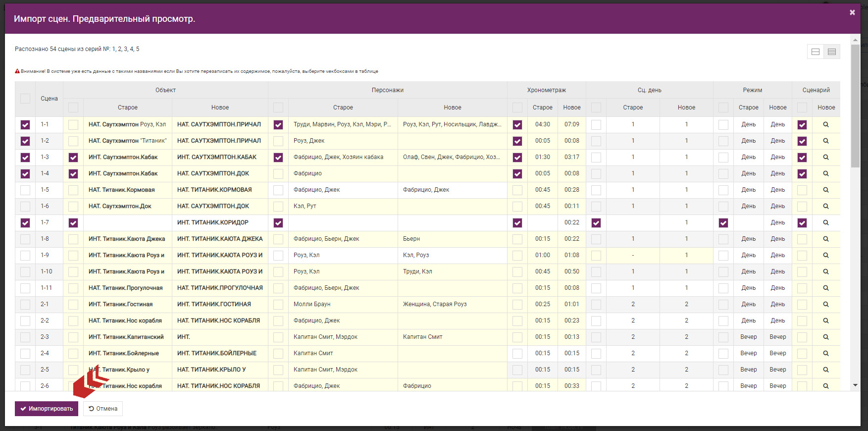Click the new duration value 01:01
The height and width of the screenshot is (431, 868).
(x=572, y=304)
